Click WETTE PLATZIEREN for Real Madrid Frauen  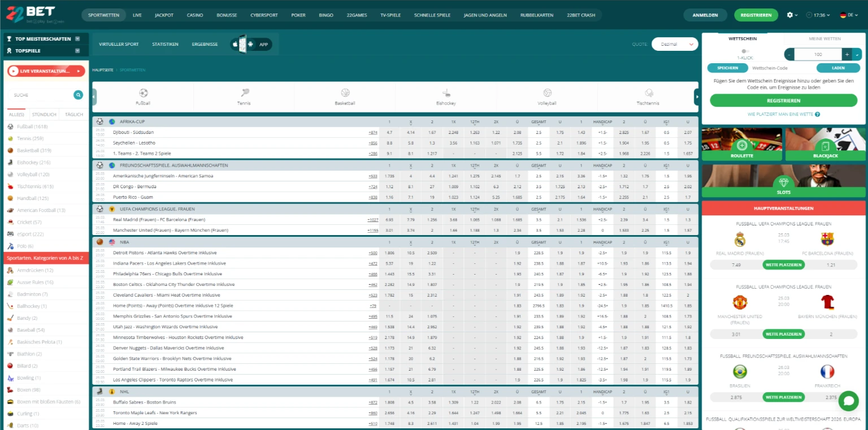(x=783, y=264)
